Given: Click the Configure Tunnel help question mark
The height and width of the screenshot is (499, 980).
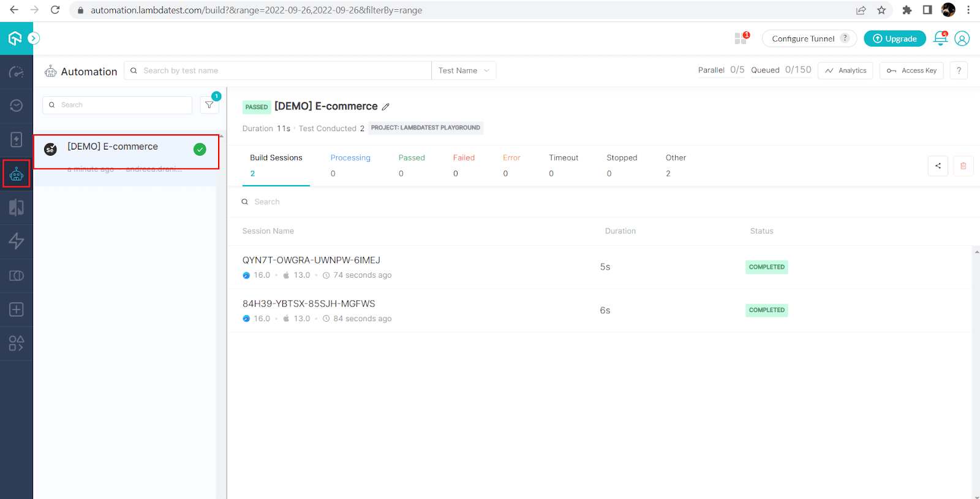Looking at the screenshot, I should pos(845,38).
